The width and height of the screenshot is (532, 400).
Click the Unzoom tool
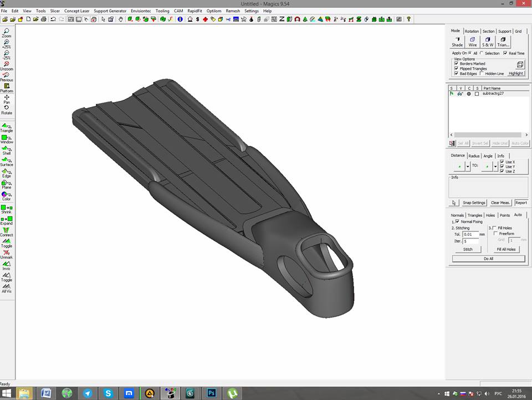coord(7,66)
